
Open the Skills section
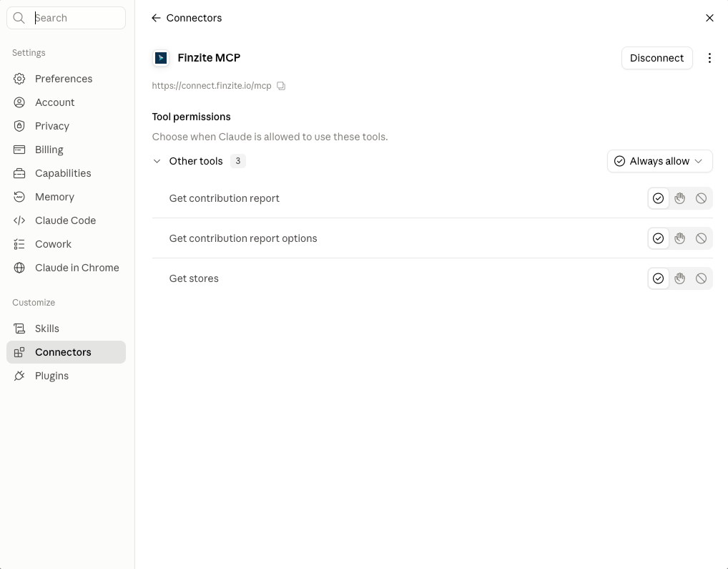pos(66,329)
